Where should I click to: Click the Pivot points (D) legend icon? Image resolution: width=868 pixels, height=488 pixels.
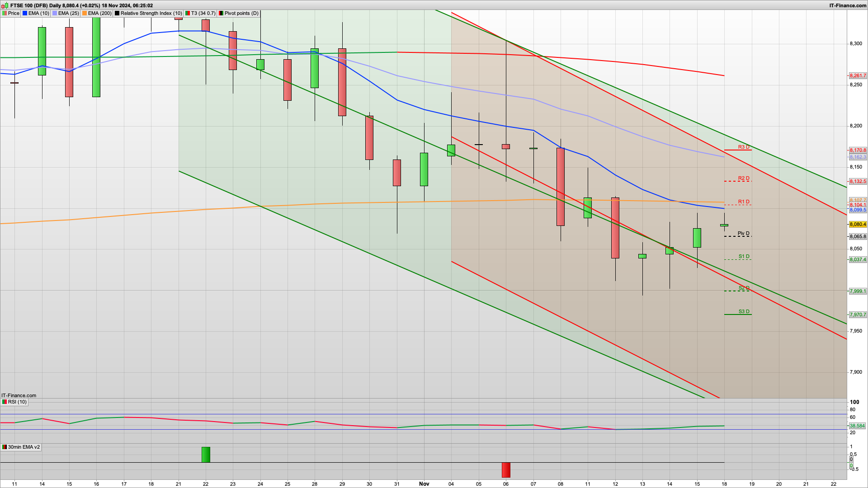[221, 13]
